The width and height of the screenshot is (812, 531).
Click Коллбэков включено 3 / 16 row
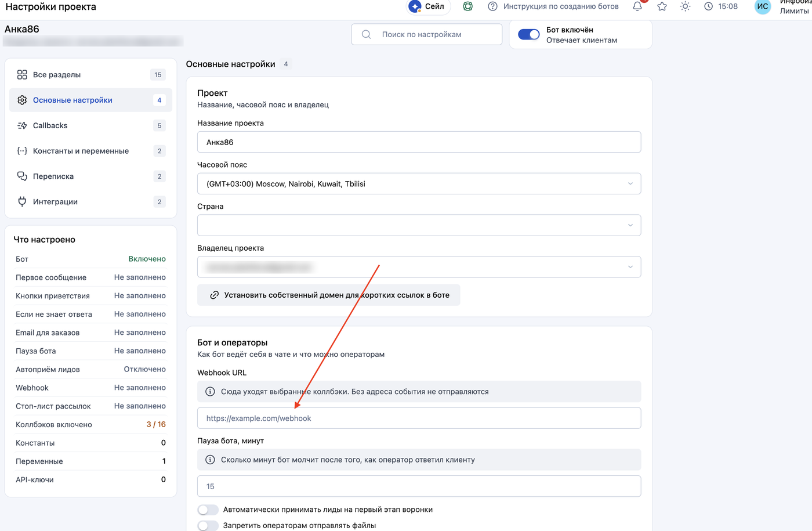tap(90, 424)
